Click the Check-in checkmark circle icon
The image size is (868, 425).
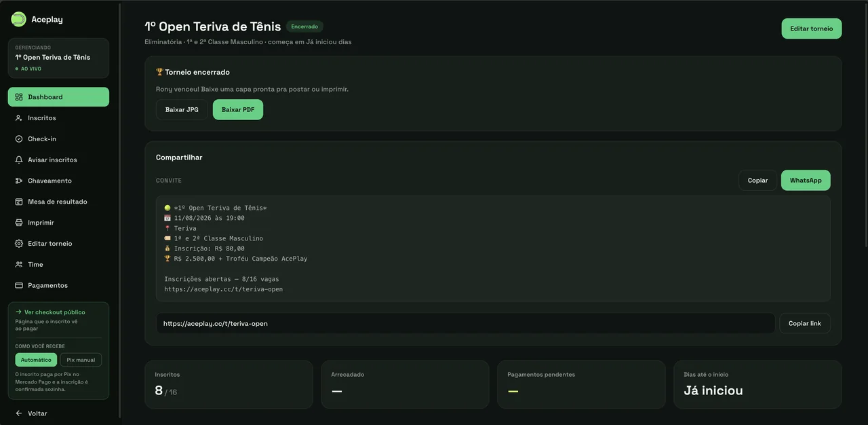coord(19,139)
